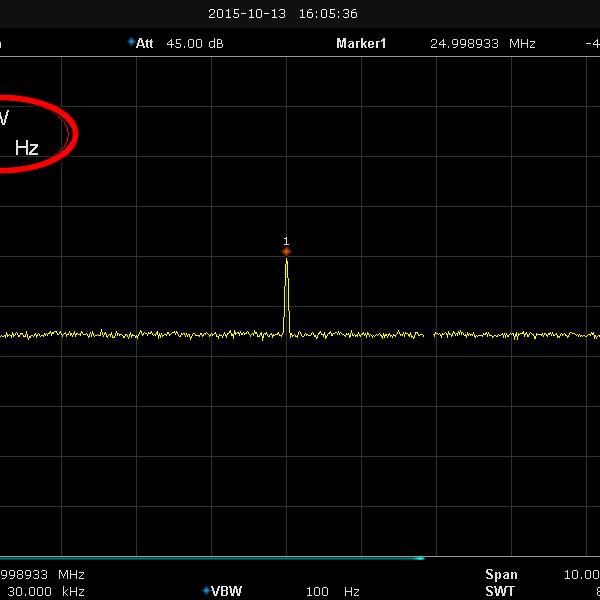
Task: Click the date and time display
Action: pos(283,14)
